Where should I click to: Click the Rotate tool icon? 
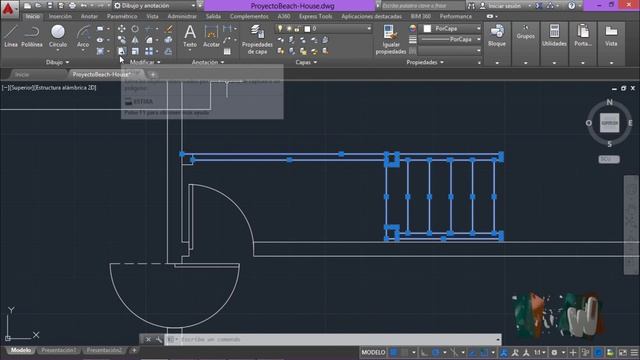135,29
